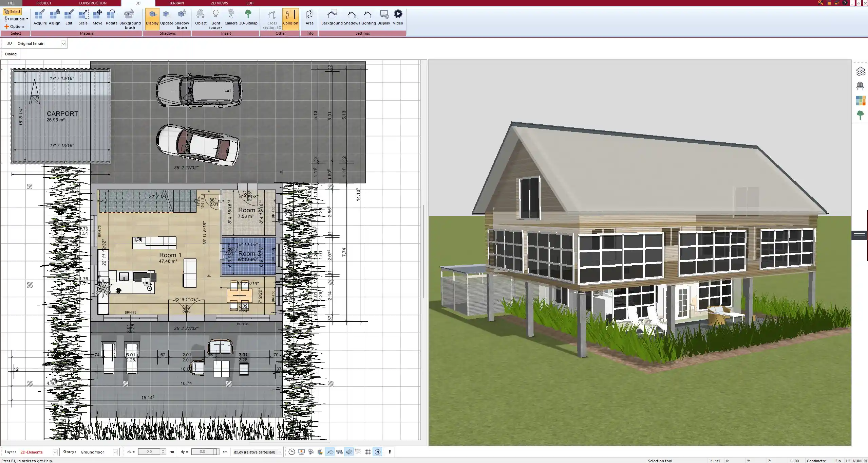
Task: Click the wrench tools icon in title bar
Action: click(x=820, y=3)
